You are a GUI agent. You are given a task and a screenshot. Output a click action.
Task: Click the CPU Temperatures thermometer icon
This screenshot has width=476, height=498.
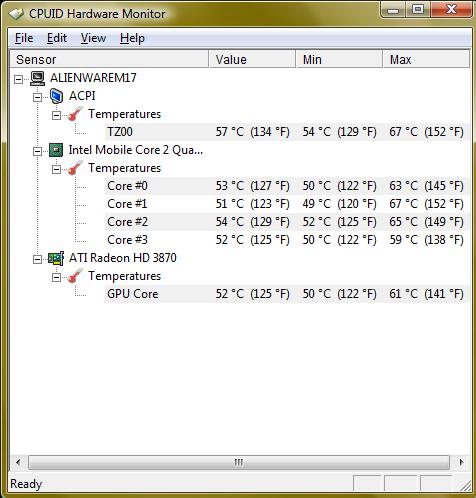point(75,168)
